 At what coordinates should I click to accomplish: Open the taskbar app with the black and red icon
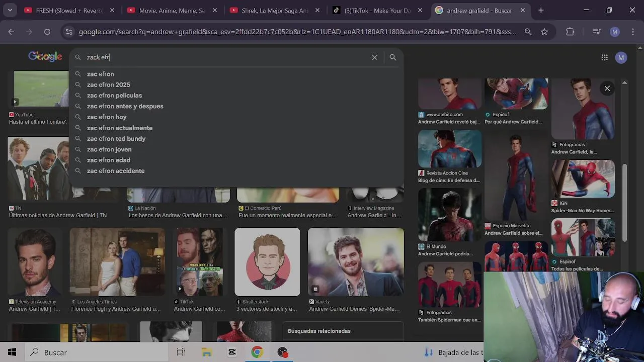click(283, 352)
